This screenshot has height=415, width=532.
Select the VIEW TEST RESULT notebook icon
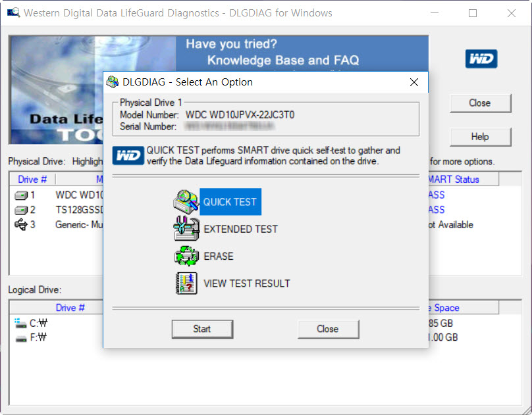click(x=186, y=283)
